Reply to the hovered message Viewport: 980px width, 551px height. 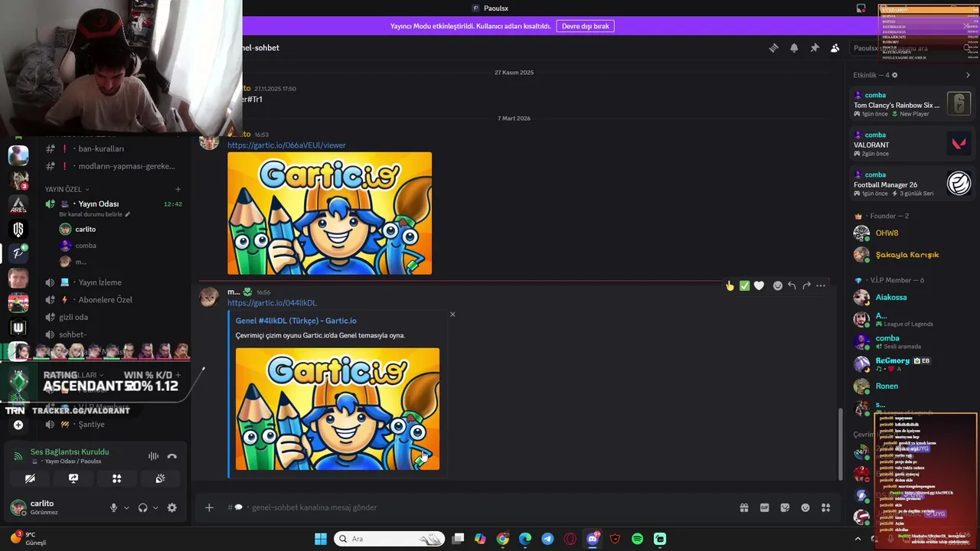coord(792,285)
